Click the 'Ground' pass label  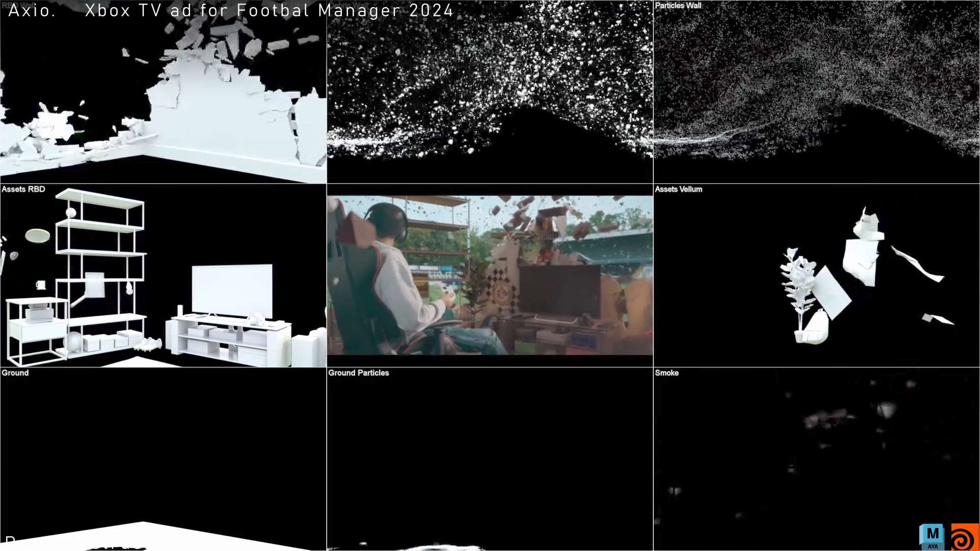pos(15,373)
